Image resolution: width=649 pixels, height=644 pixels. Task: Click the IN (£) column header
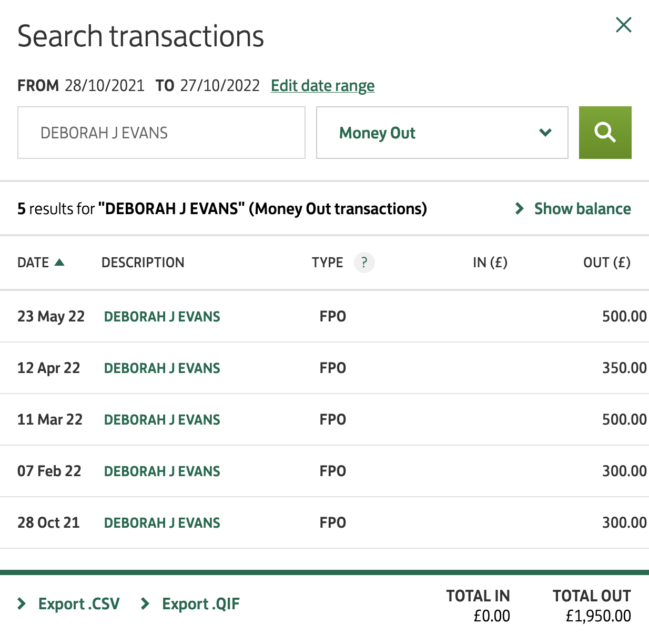[490, 263]
